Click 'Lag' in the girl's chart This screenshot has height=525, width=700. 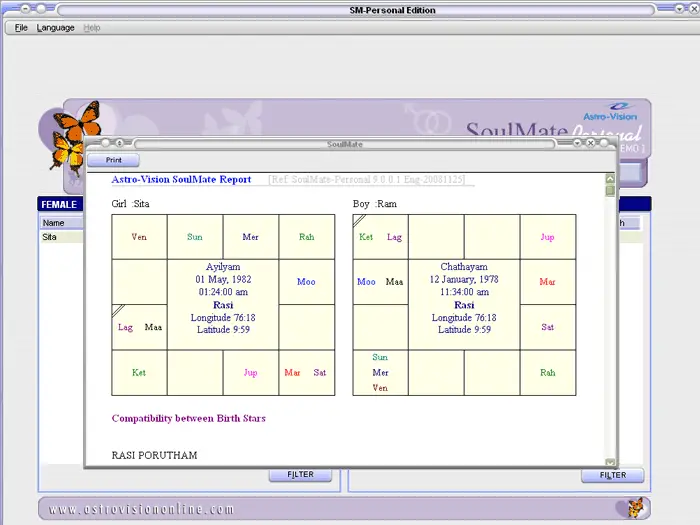(125, 327)
